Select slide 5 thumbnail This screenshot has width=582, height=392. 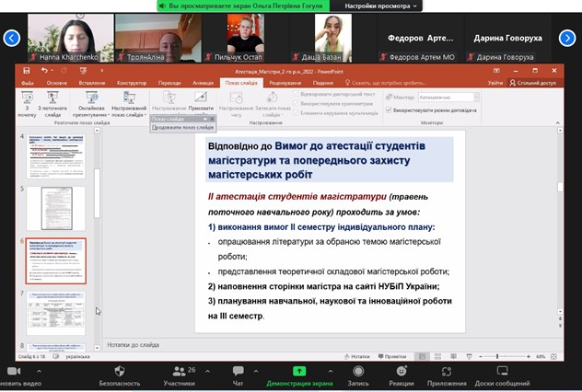[x=56, y=209]
